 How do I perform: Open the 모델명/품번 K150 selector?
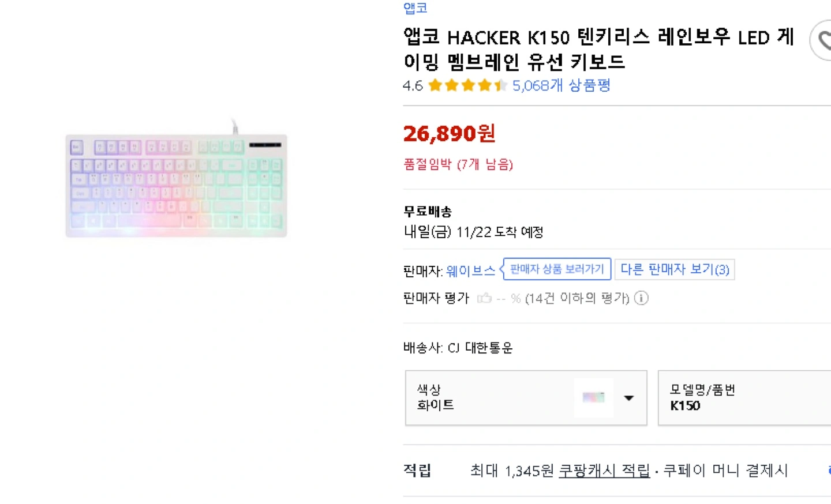744,398
